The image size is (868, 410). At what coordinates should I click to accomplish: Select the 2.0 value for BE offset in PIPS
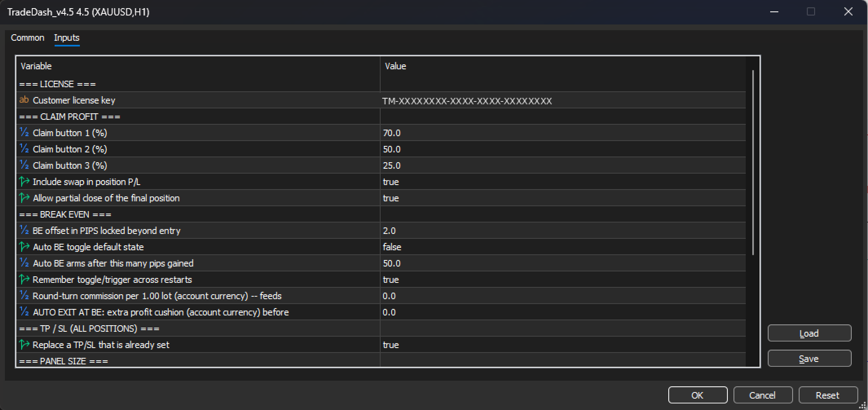click(563, 231)
